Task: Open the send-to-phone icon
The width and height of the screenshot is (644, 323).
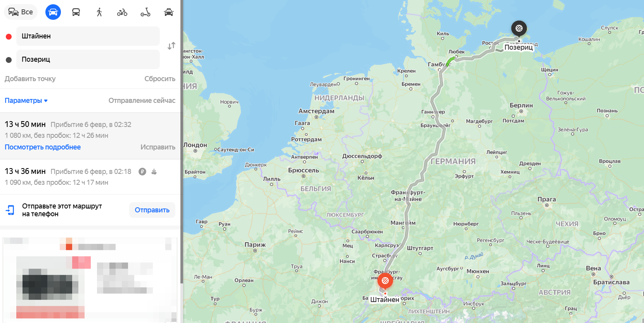Action: [x=10, y=210]
